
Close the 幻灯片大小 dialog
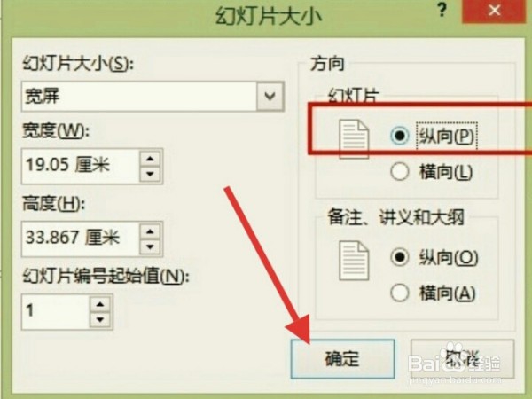point(495,11)
